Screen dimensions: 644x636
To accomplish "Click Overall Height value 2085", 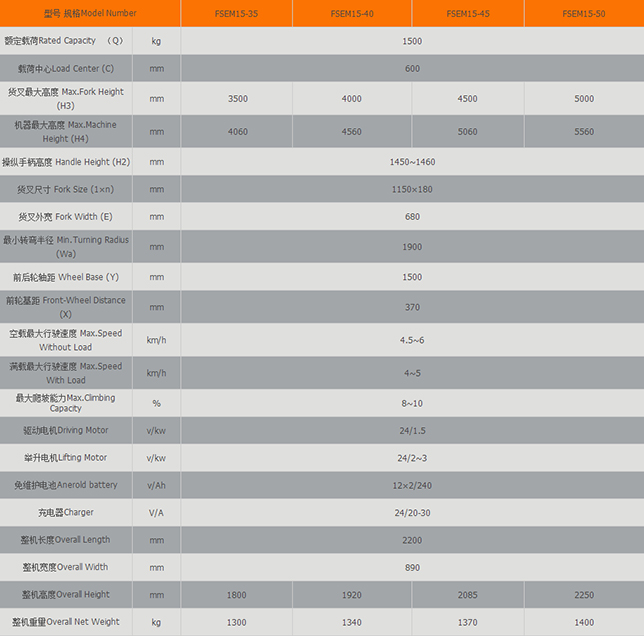I will pyautogui.click(x=468, y=595).
